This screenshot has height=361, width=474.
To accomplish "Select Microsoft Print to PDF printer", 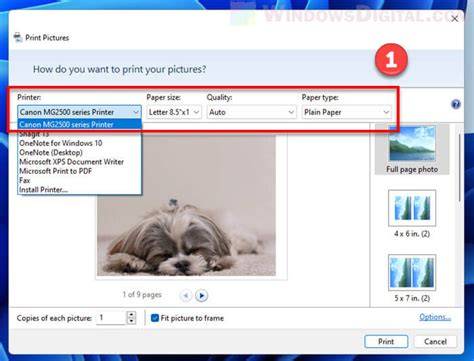I will click(55, 171).
